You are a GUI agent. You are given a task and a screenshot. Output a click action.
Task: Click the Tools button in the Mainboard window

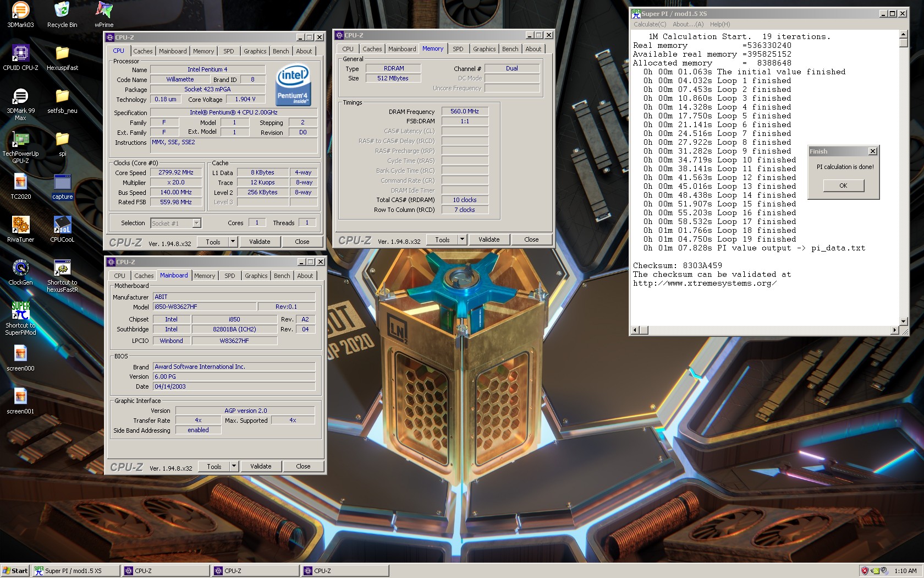point(214,466)
